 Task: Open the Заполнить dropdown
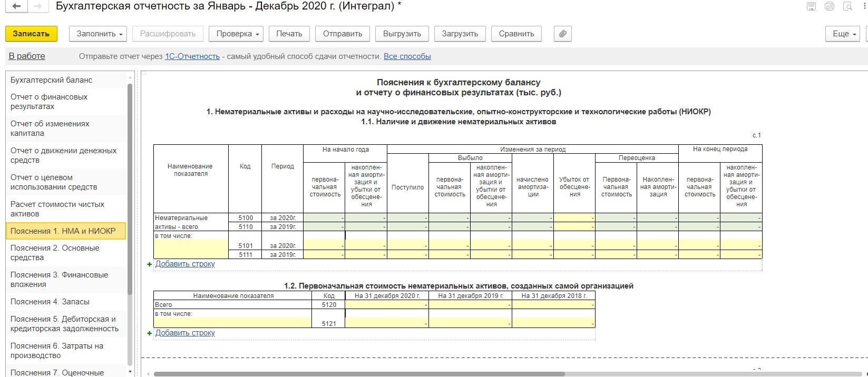tap(98, 34)
